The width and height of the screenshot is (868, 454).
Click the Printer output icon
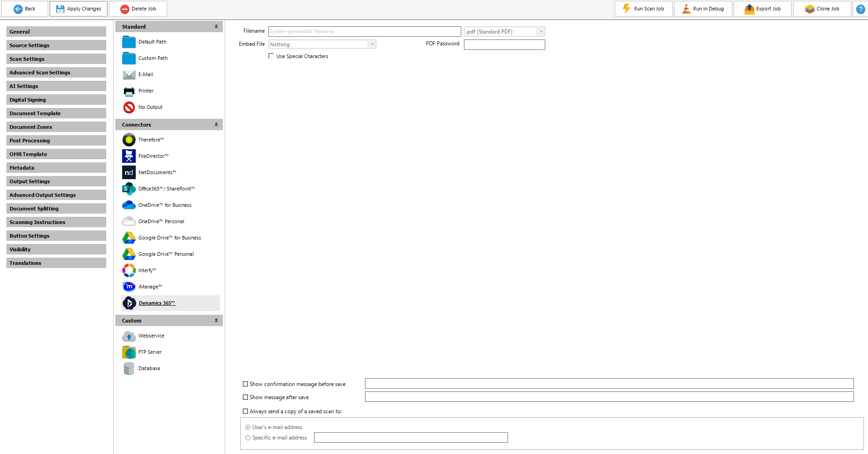[129, 91]
